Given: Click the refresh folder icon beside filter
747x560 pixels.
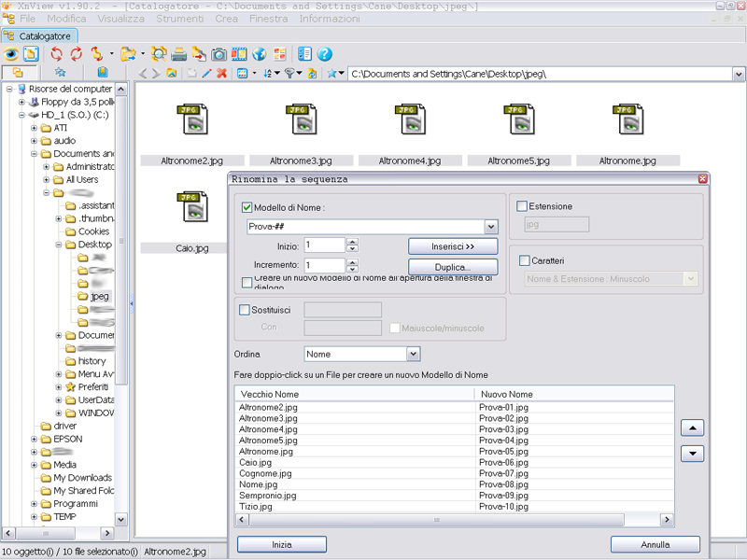Looking at the screenshot, I should coord(313,74).
